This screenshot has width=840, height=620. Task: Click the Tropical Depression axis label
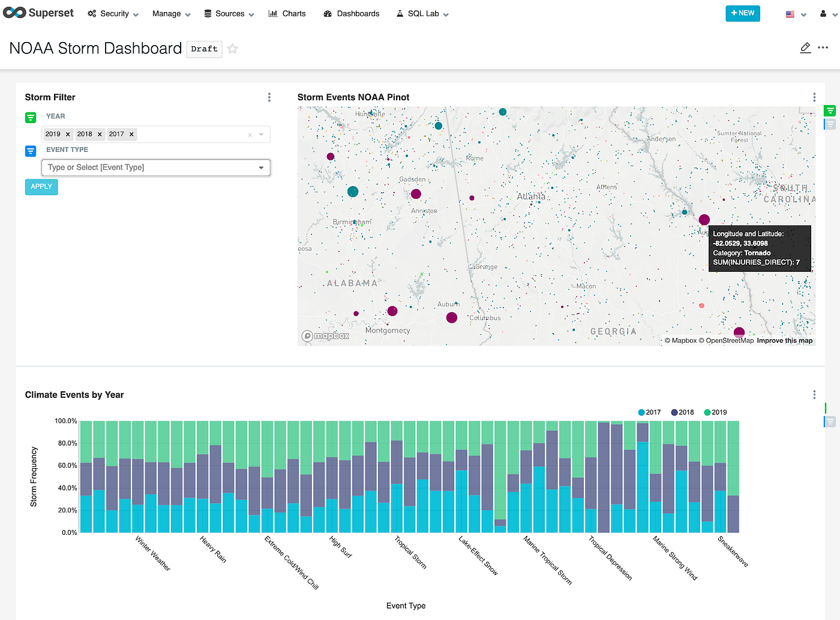tap(610, 558)
